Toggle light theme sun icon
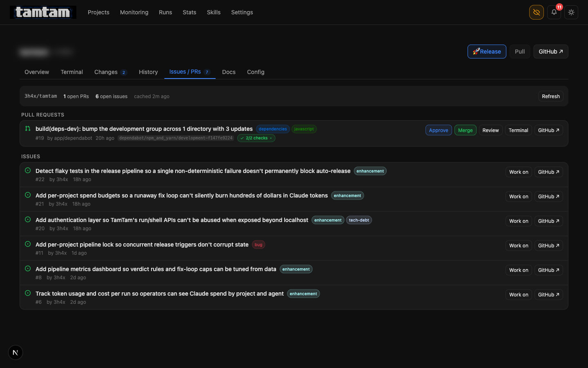The width and height of the screenshot is (588, 368). pos(571,12)
